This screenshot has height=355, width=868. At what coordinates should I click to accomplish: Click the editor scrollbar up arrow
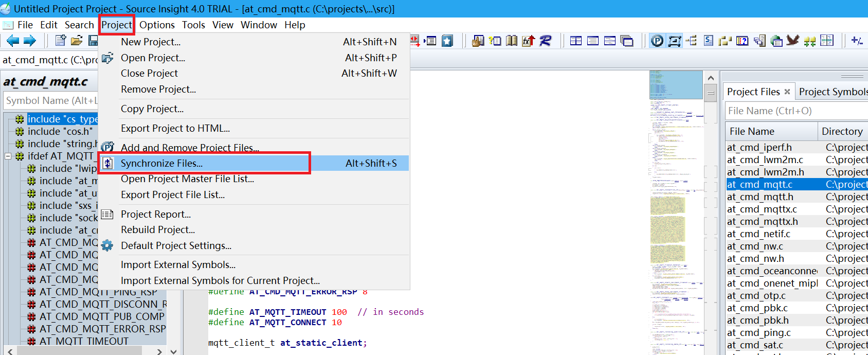pyautogui.click(x=711, y=78)
